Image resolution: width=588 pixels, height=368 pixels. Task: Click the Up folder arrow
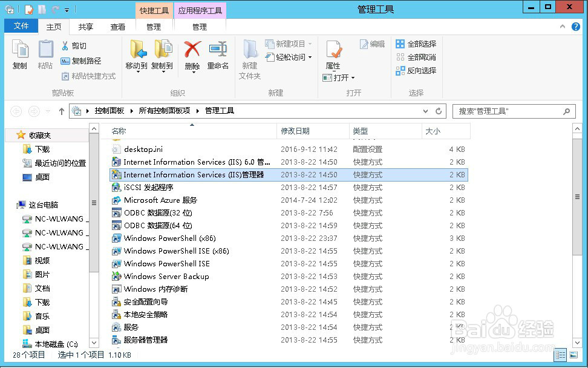point(62,111)
